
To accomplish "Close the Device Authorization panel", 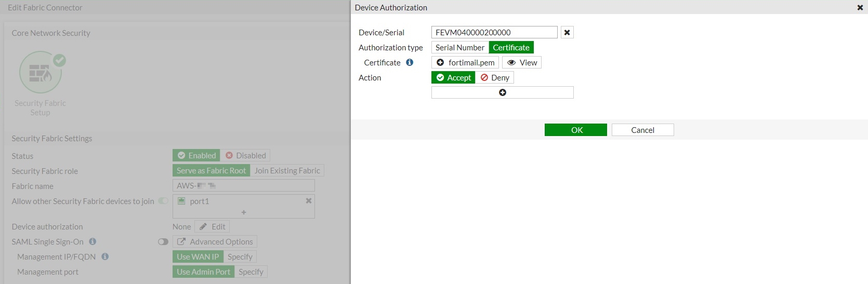I will click(x=860, y=7).
